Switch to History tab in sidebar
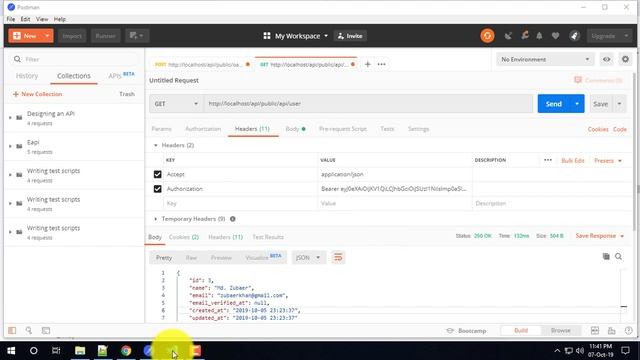Screen dimensions: 640x360 [x=27, y=76]
